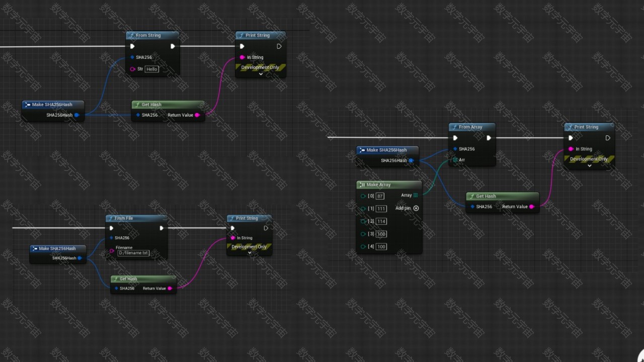644x362 pixels.
Task: Click SHA256 pin of Get Hash below From File
Action: pyautogui.click(x=116, y=289)
